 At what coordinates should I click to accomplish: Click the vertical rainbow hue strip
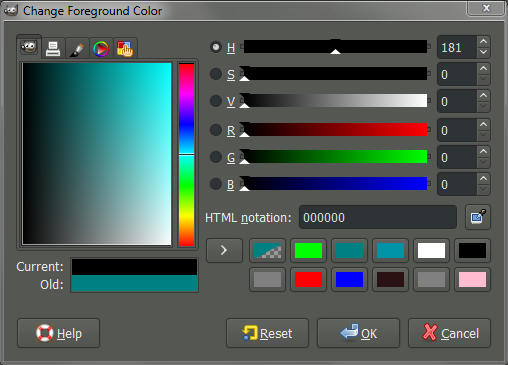186,155
